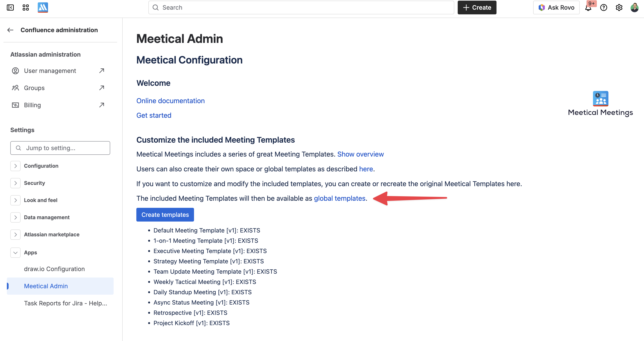Click 'Customize the included Meeting Templates' heading

[215, 140]
